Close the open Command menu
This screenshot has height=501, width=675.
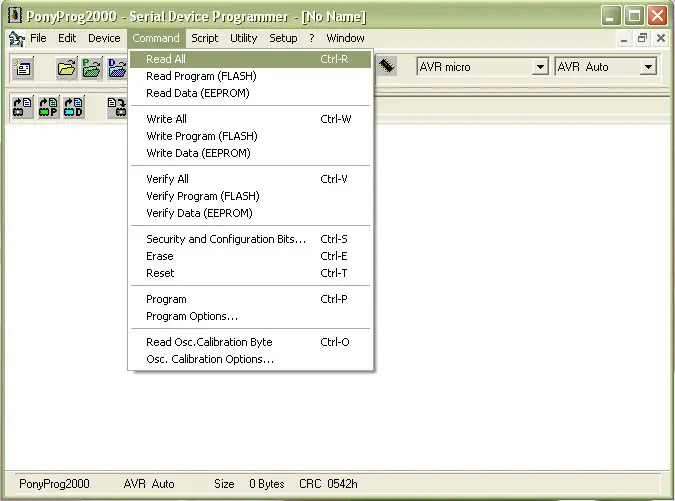click(x=156, y=38)
